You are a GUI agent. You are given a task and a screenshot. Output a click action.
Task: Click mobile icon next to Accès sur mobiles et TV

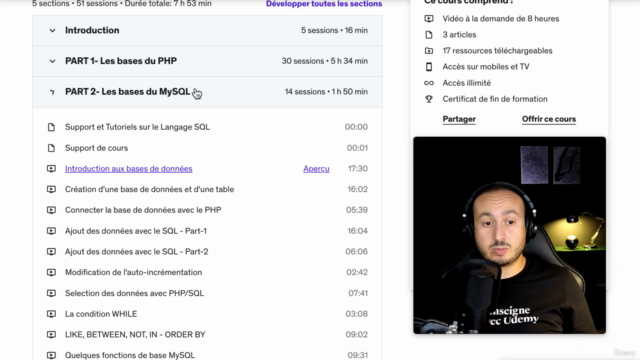429,67
